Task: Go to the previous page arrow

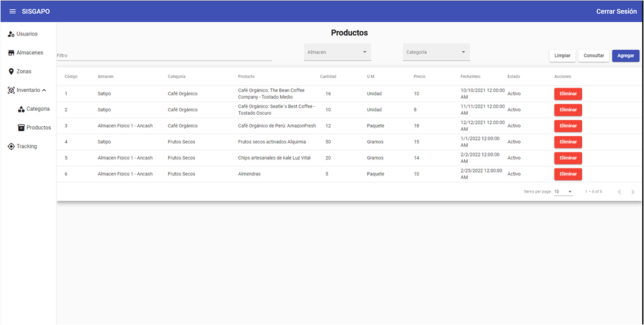Action: (x=619, y=192)
